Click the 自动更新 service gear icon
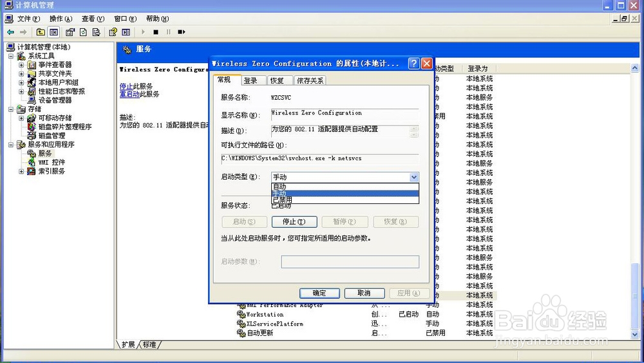644x363 pixels. (241, 333)
